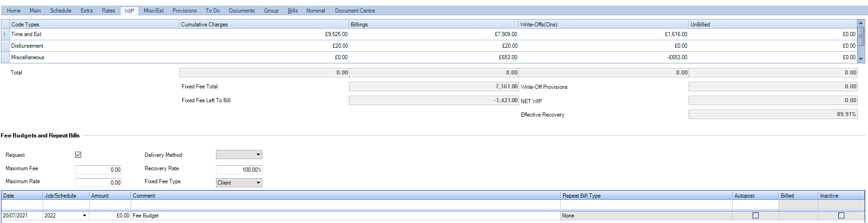This screenshot has height=223, width=868.
Task: Click the Fixed Fee Left To Bill field
Action: pyautogui.click(x=434, y=100)
